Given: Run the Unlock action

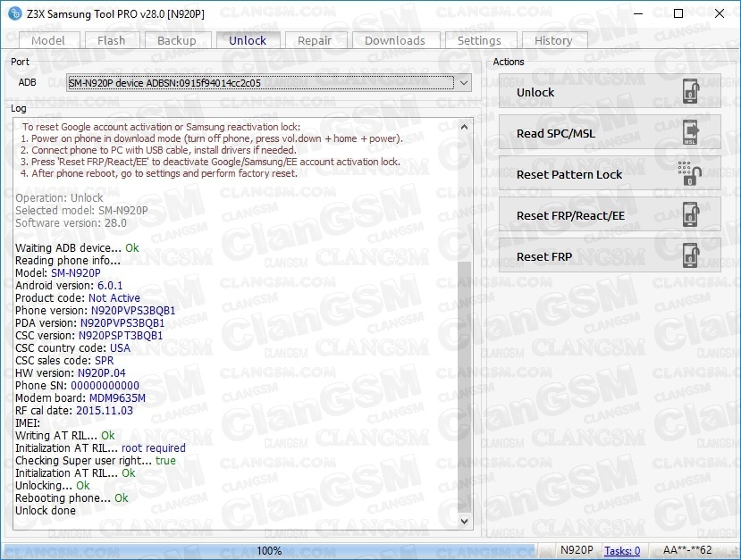Looking at the screenshot, I should click(610, 92).
